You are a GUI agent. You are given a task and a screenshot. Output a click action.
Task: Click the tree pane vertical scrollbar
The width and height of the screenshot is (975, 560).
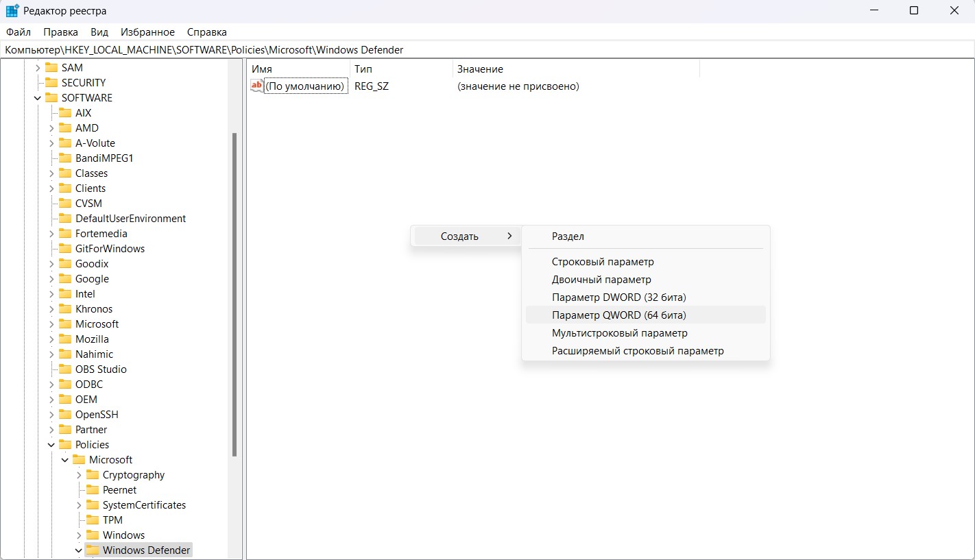pos(234,295)
